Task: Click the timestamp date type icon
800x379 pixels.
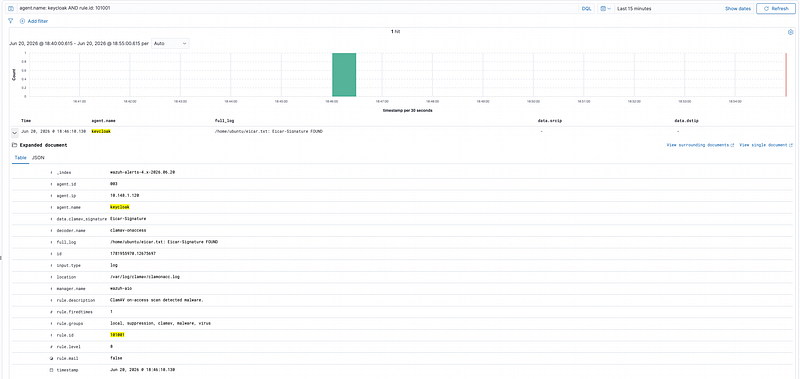Action: tap(51, 370)
